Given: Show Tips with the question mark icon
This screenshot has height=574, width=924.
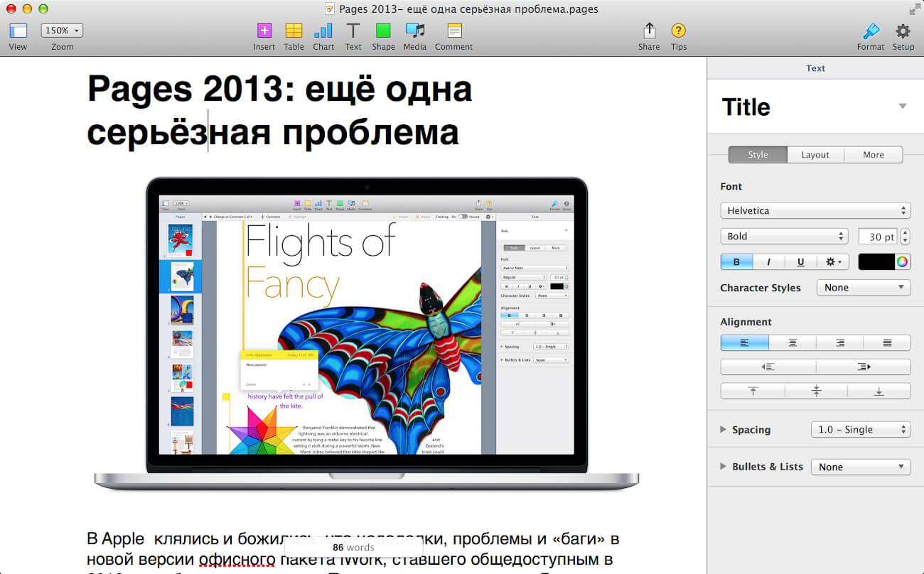Looking at the screenshot, I should click(x=679, y=31).
